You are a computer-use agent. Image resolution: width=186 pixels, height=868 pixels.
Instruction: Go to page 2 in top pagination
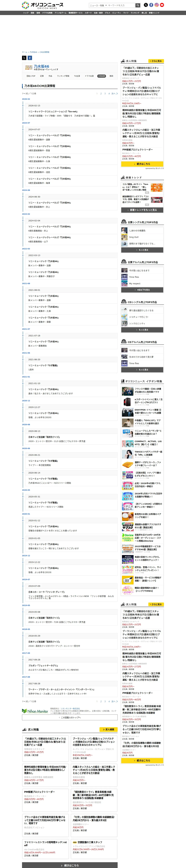tap(101, 94)
